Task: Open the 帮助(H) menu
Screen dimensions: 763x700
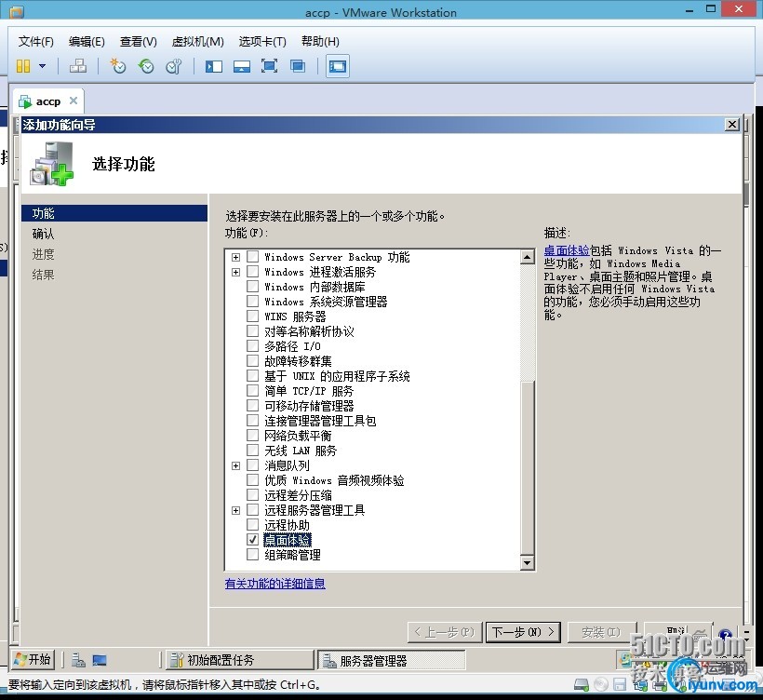Action: coord(320,41)
